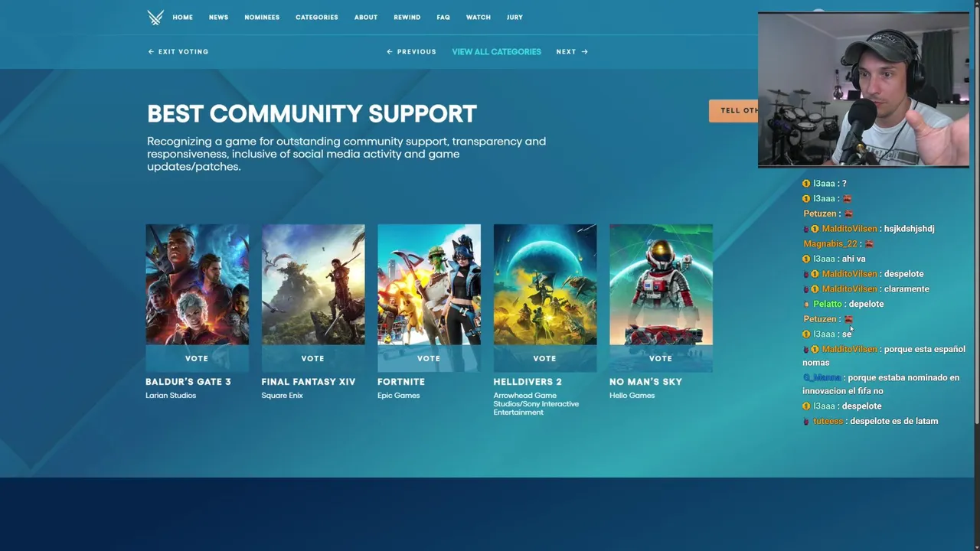Click The Game Awards logo icon
Screen dimensions: 980x551
[x=155, y=18]
